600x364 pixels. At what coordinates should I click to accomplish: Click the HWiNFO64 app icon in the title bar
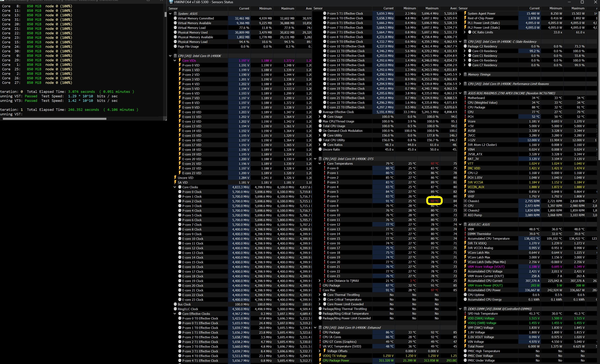coord(171,2)
